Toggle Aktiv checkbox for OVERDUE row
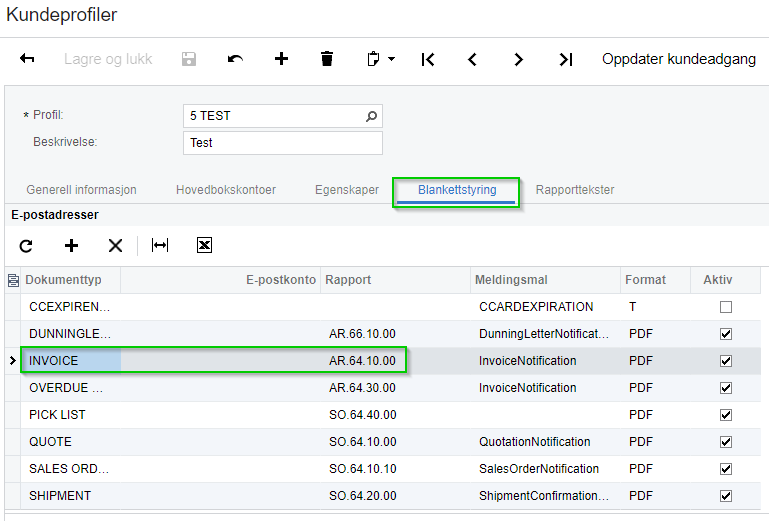Viewport: 769px width, 521px height. (726, 388)
